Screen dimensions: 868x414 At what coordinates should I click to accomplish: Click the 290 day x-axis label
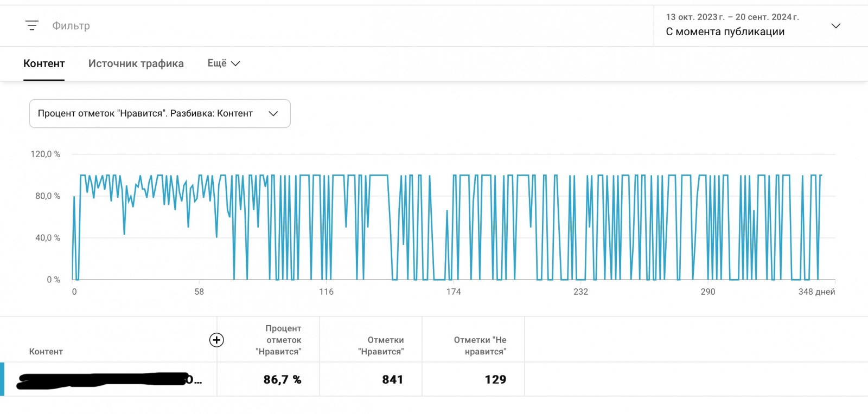coord(708,292)
